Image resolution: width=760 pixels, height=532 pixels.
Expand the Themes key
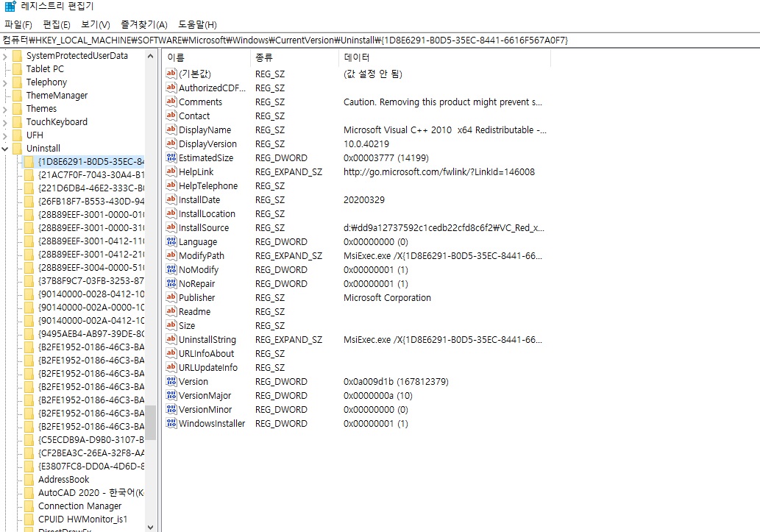point(5,109)
